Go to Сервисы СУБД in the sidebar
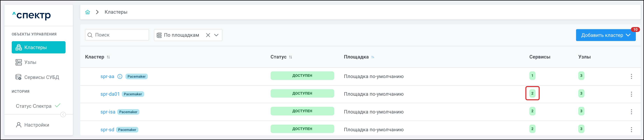 click(x=42, y=77)
